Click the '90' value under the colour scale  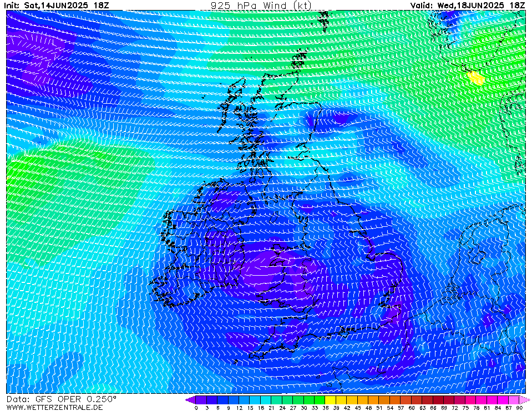519,408
